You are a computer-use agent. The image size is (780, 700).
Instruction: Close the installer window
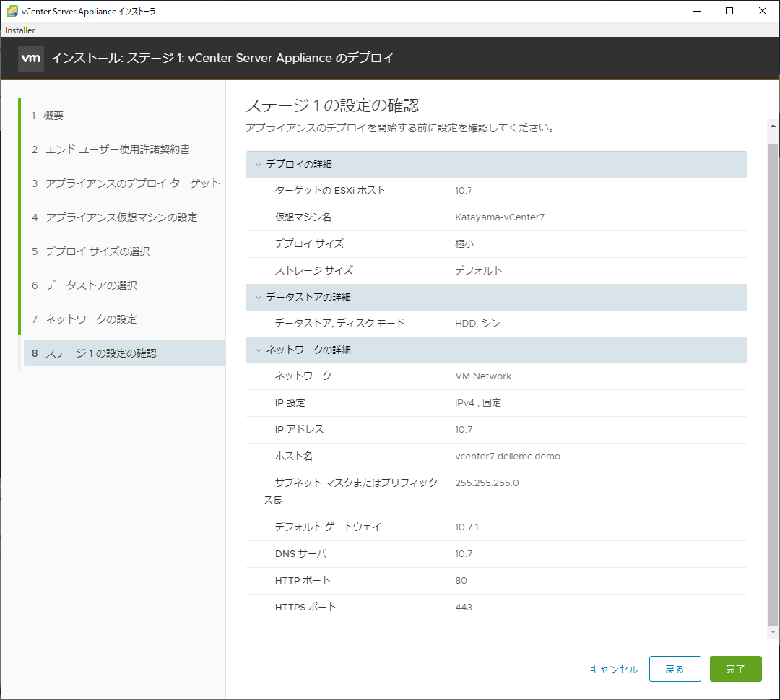coord(762,11)
